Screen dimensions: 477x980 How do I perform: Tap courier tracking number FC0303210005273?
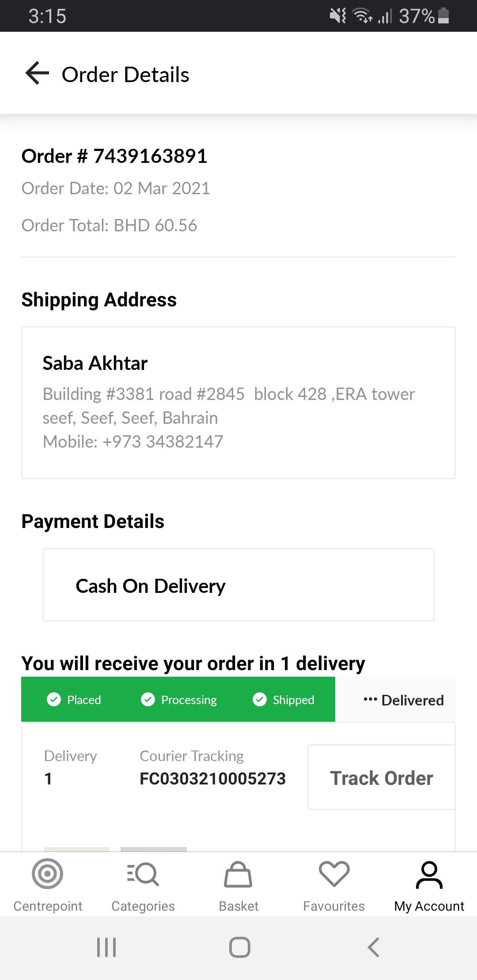click(212, 779)
